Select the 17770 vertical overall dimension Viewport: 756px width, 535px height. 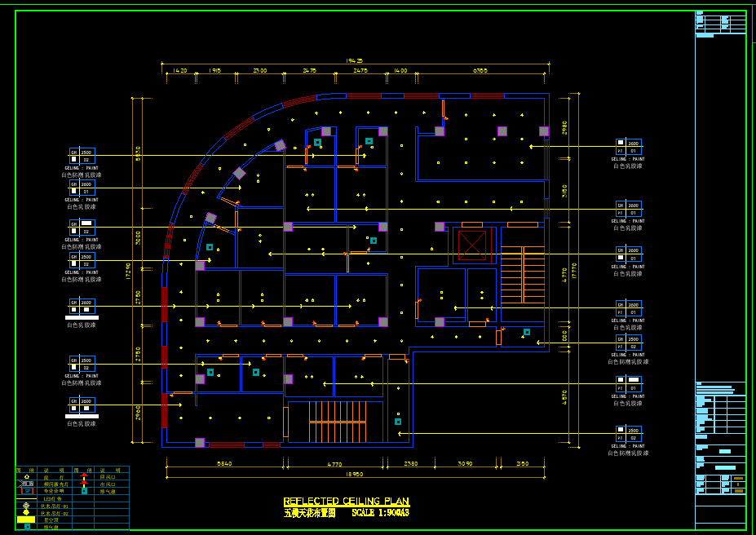point(574,271)
